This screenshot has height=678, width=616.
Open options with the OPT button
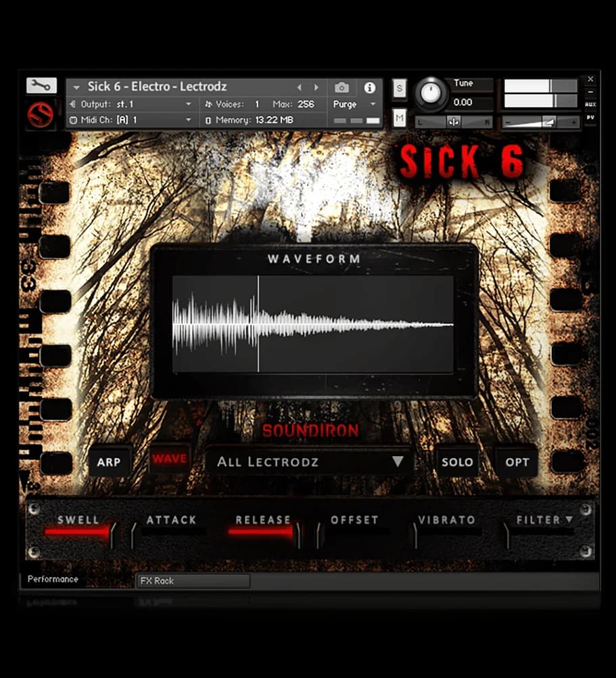click(x=517, y=462)
